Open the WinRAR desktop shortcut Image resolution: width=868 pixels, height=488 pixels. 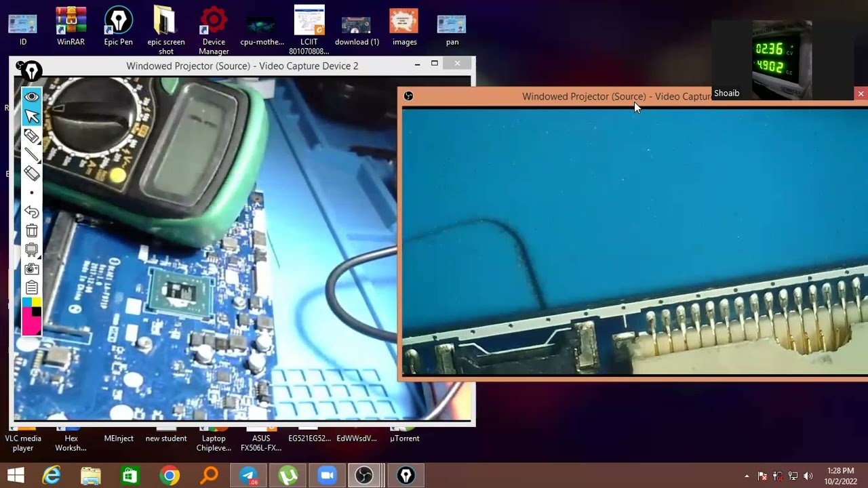pos(71,27)
